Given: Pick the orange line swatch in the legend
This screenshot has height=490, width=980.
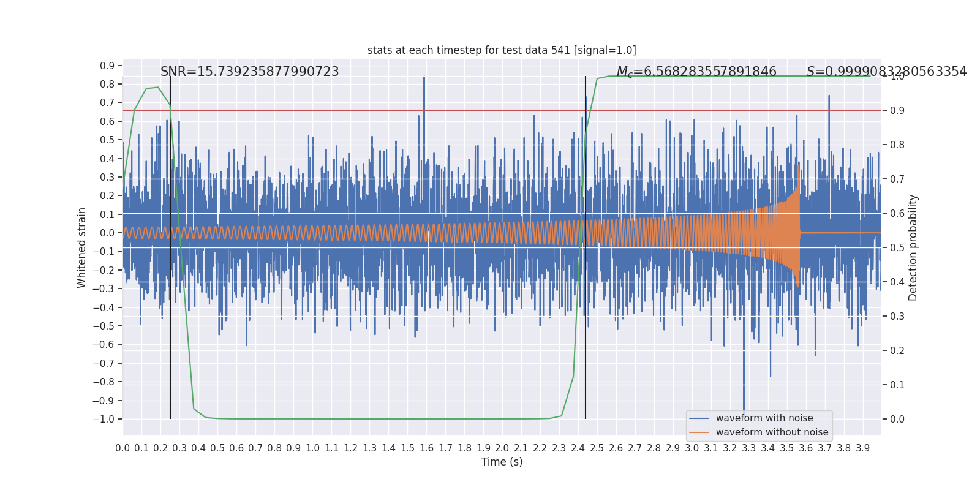Looking at the screenshot, I should (x=699, y=432).
